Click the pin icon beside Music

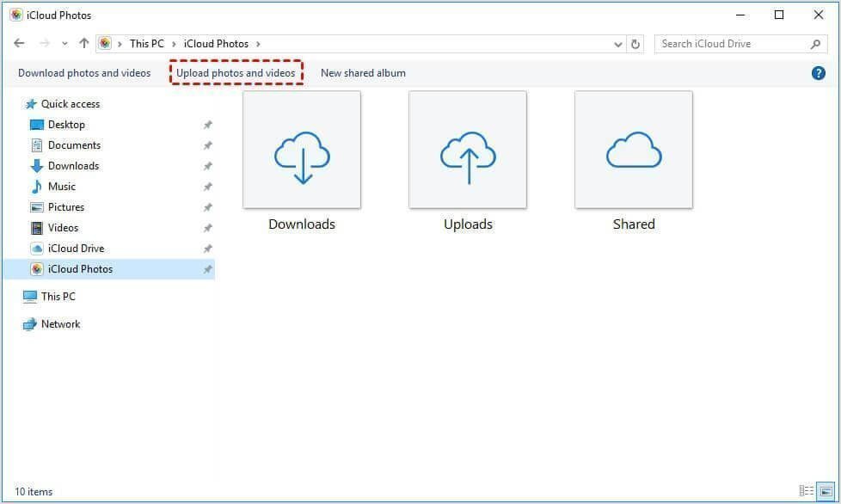click(207, 187)
